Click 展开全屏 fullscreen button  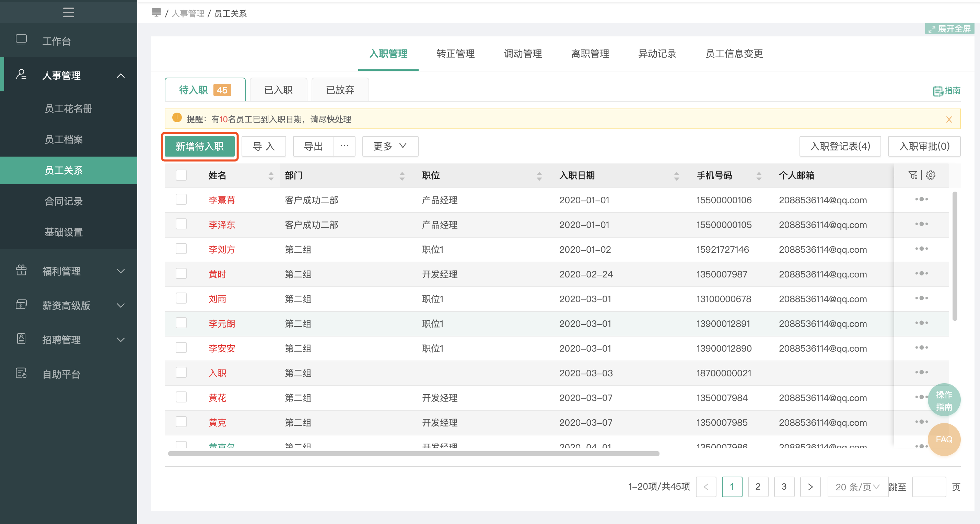pos(949,29)
